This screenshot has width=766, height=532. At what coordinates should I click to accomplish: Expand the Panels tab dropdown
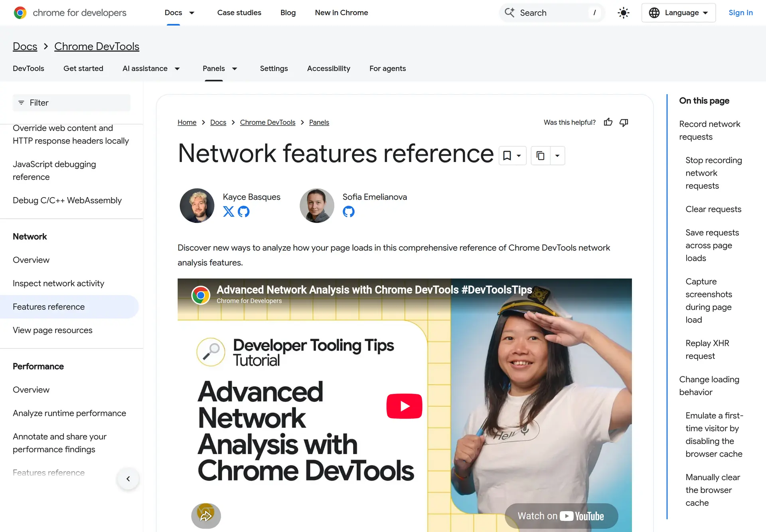pos(235,69)
